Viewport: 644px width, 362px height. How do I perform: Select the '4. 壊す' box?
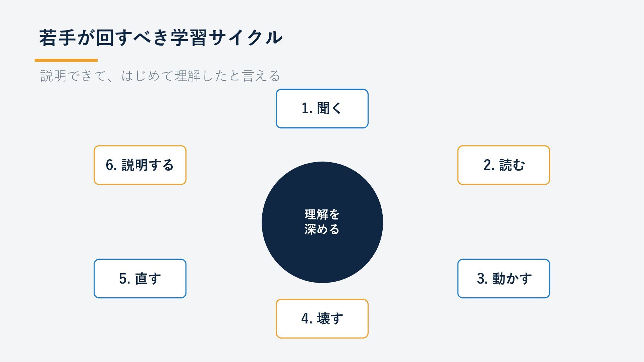322,319
